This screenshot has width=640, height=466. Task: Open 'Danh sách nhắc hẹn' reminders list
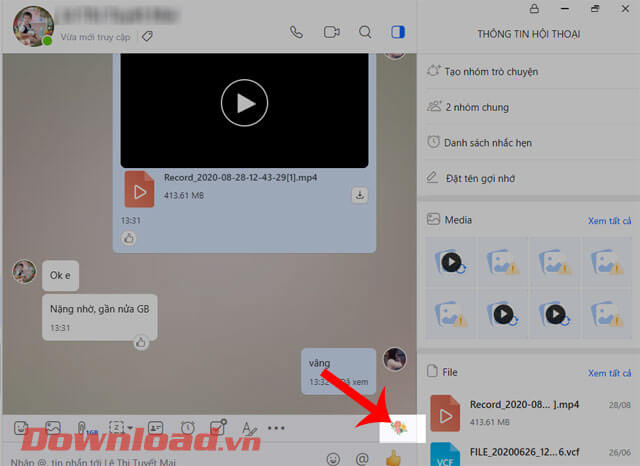click(528, 142)
